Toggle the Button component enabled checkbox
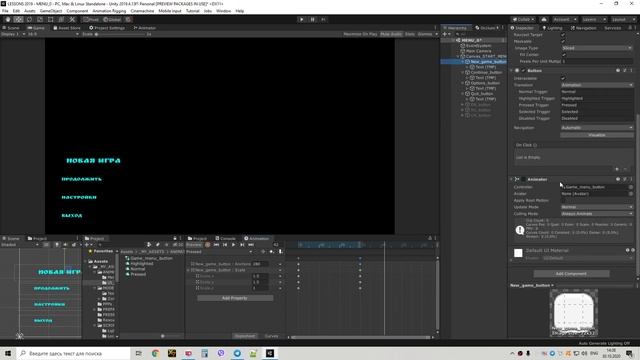The image size is (640, 360). (x=523, y=70)
